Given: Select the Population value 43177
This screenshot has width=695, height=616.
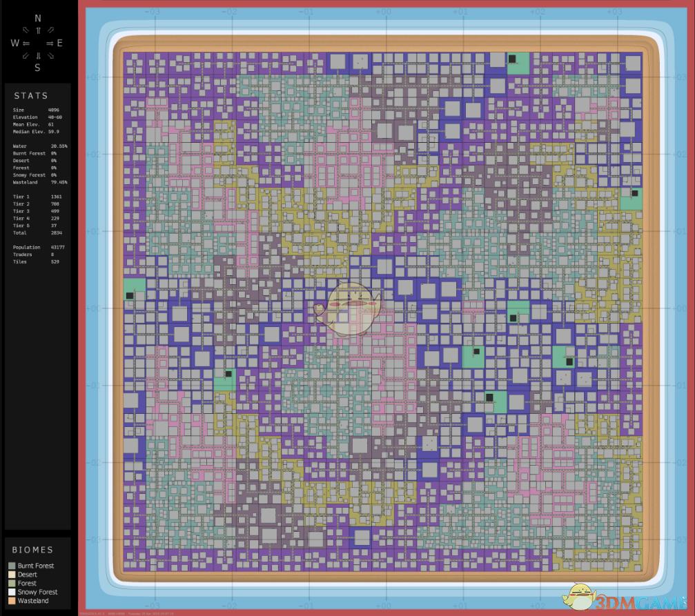Looking at the screenshot, I should click(x=57, y=247).
